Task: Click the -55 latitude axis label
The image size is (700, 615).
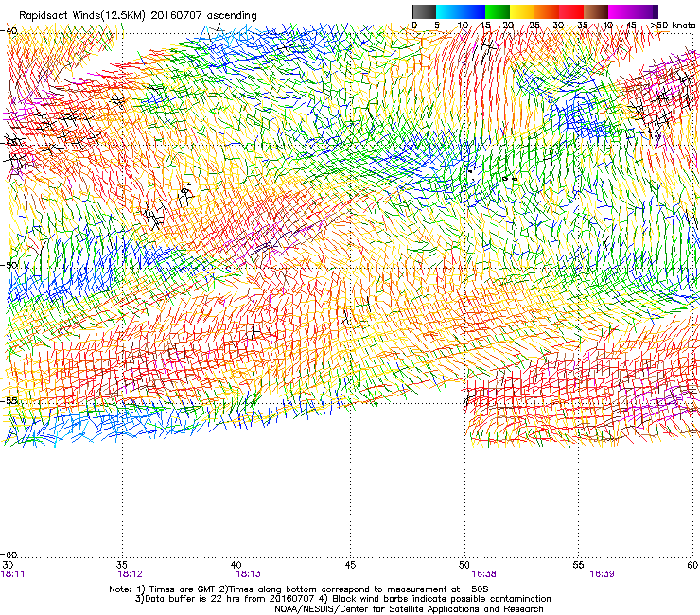Action: (x=9, y=400)
